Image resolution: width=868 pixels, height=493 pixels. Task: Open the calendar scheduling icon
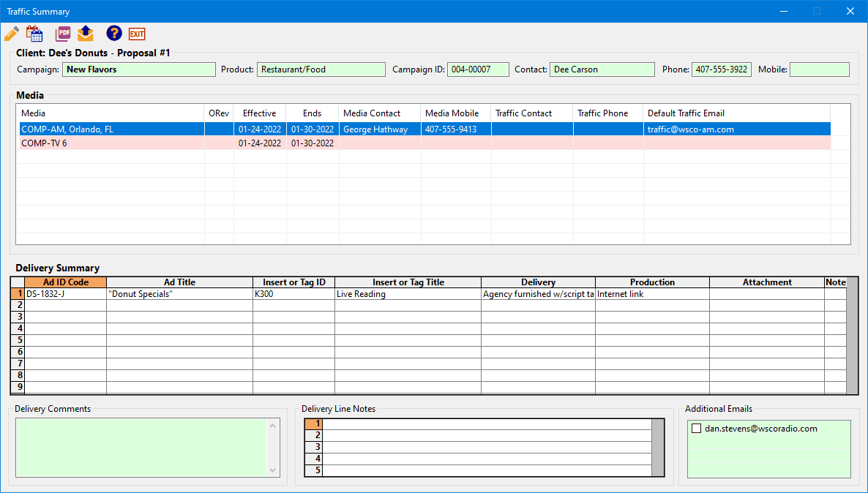(34, 33)
